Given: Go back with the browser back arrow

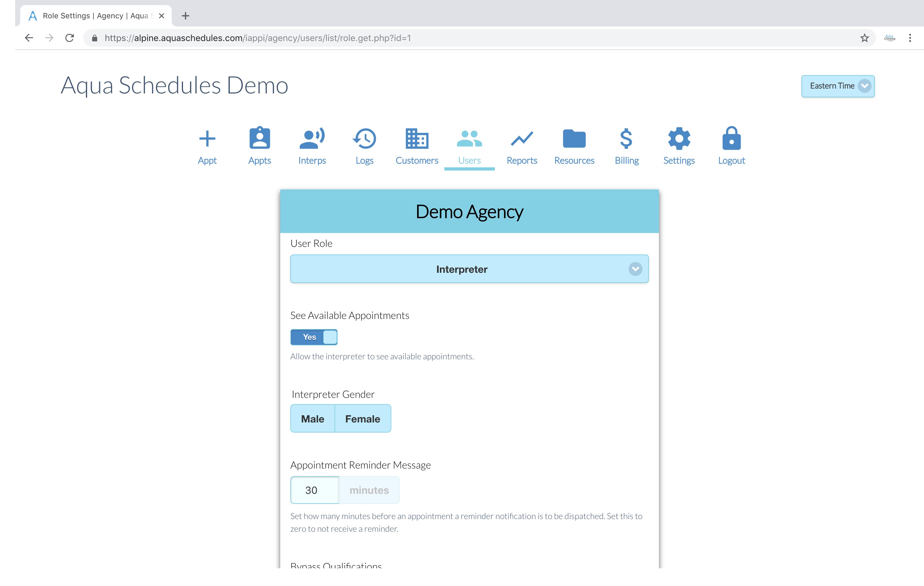Looking at the screenshot, I should [29, 38].
